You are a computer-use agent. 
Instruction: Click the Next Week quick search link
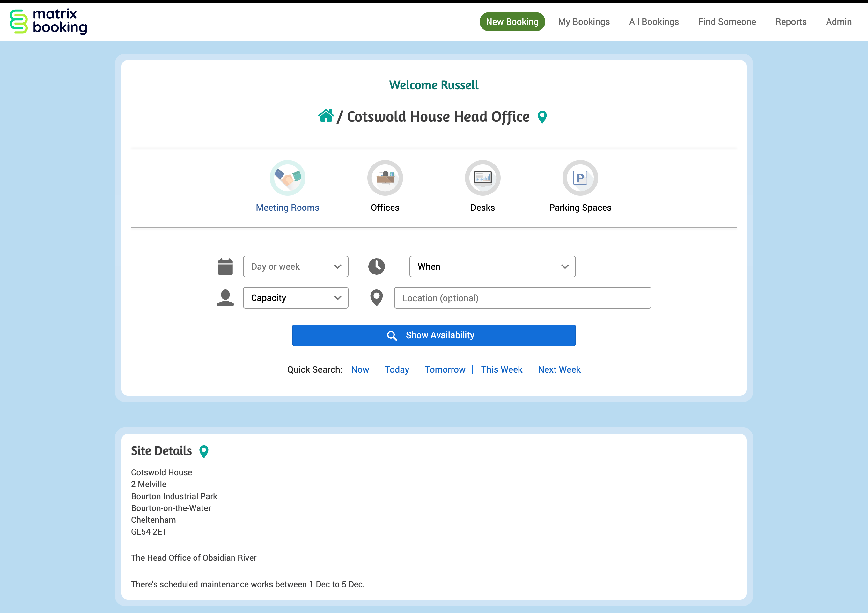pos(559,369)
